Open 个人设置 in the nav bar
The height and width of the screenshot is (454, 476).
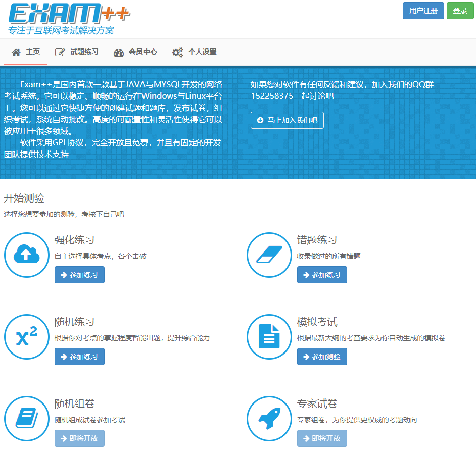[195, 52]
